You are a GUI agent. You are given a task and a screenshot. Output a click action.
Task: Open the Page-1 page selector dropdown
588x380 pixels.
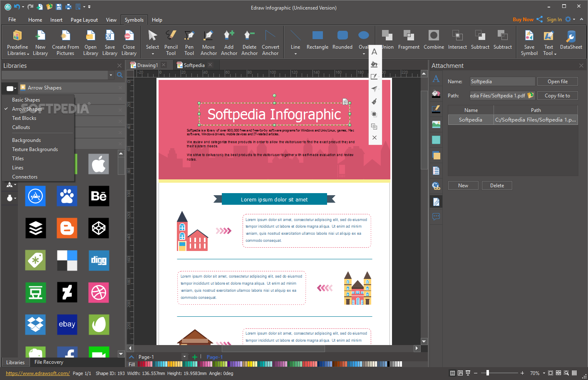point(184,357)
